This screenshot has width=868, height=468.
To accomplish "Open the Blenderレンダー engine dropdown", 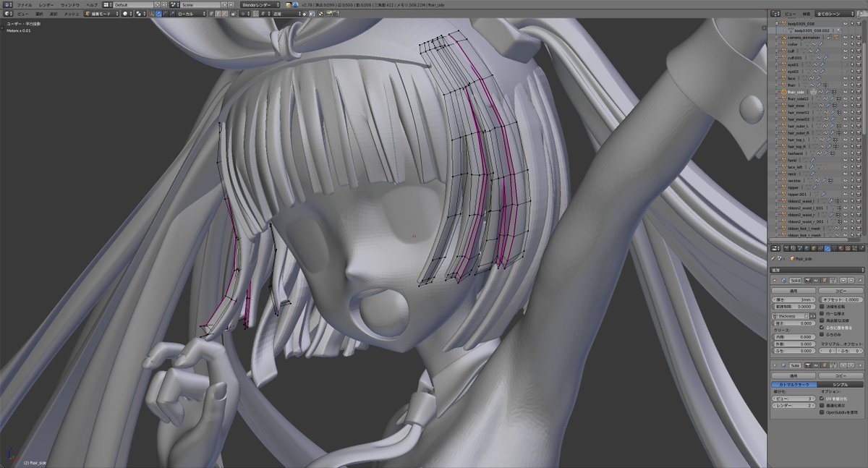I will point(260,4).
